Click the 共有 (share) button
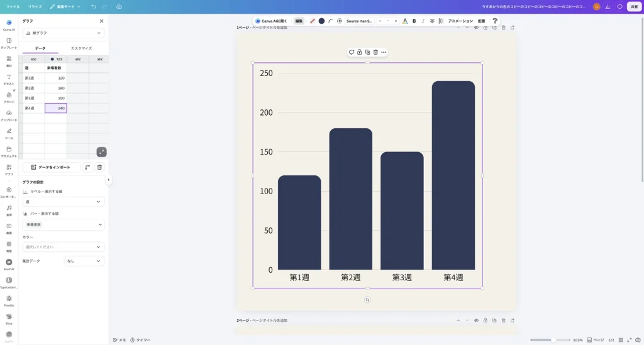This screenshot has width=644, height=345. pos(634,6)
